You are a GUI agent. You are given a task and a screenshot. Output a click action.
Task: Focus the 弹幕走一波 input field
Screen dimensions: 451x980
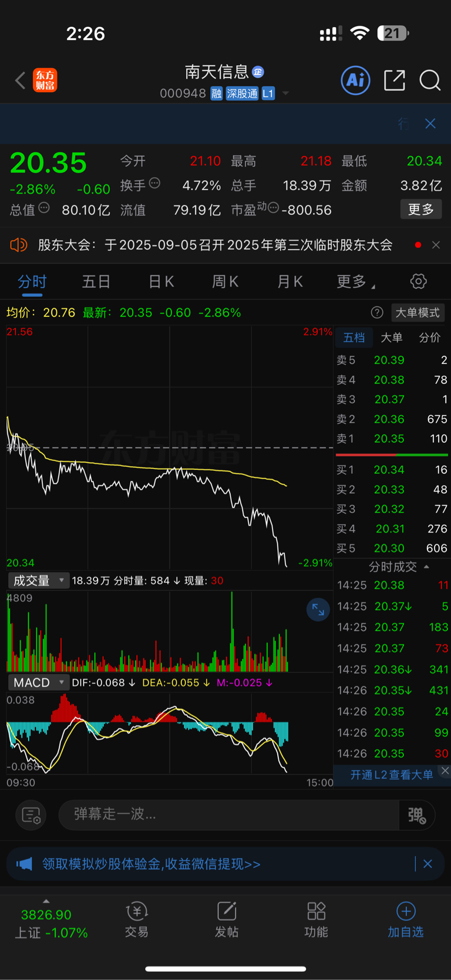[229, 814]
